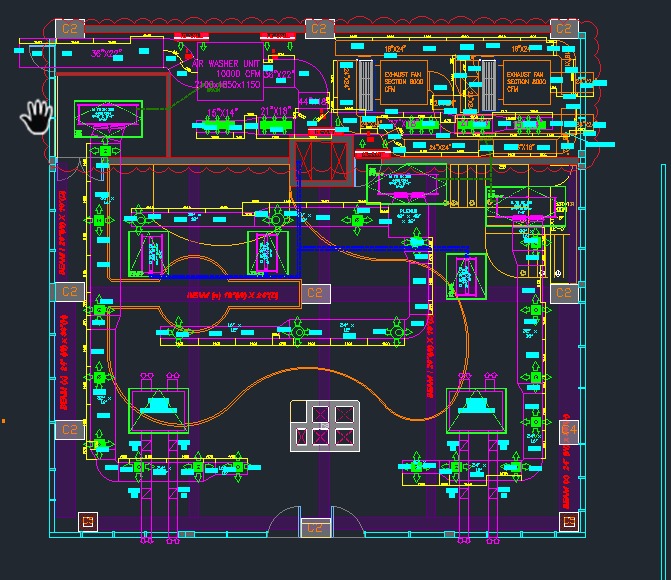The height and width of the screenshot is (580, 671).
Task: Click the central four-square shaft block
Action: (320, 425)
